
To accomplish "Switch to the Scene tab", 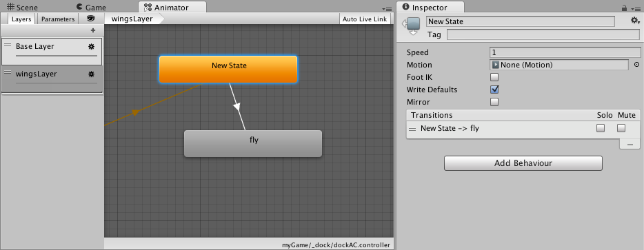I will (23, 8).
